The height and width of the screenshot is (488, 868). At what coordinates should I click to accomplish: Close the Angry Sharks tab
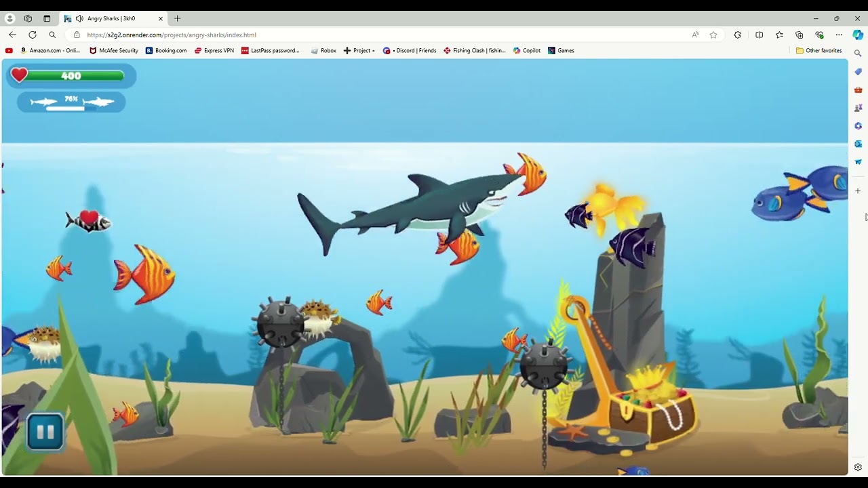tap(161, 18)
